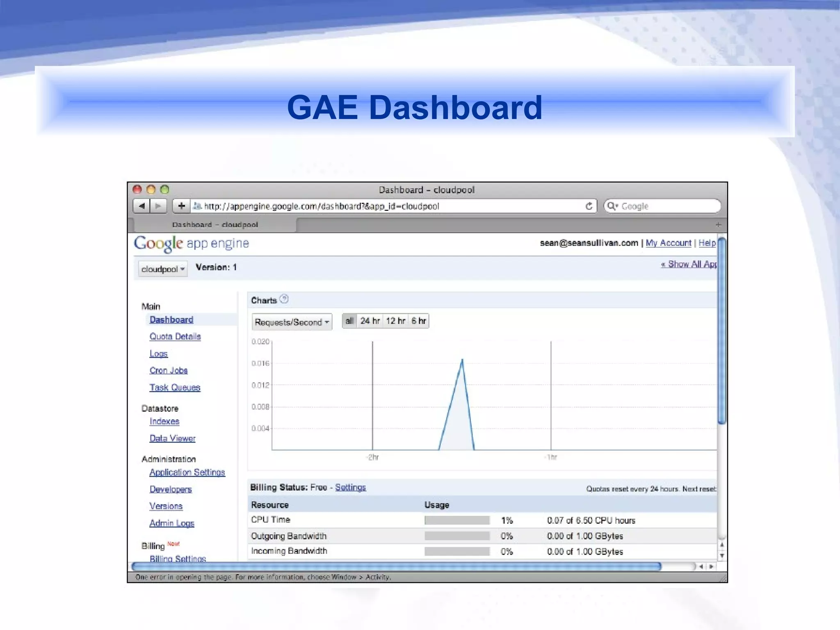This screenshot has width=840, height=630.
Task: Select the 'all' time range
Action: pyautogui.click(x=349, y=321)
